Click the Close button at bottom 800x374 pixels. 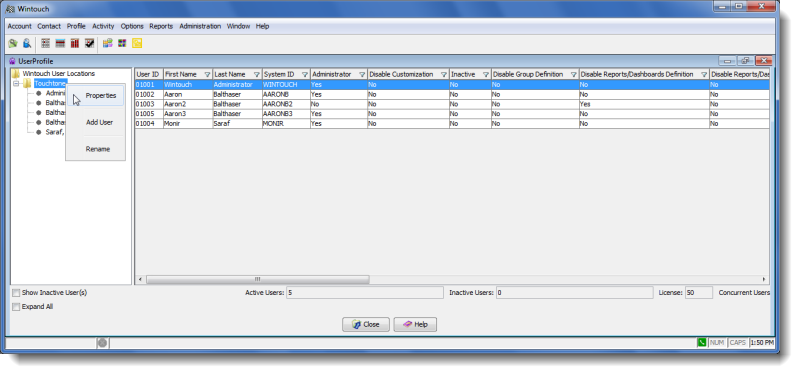point(366,325)
